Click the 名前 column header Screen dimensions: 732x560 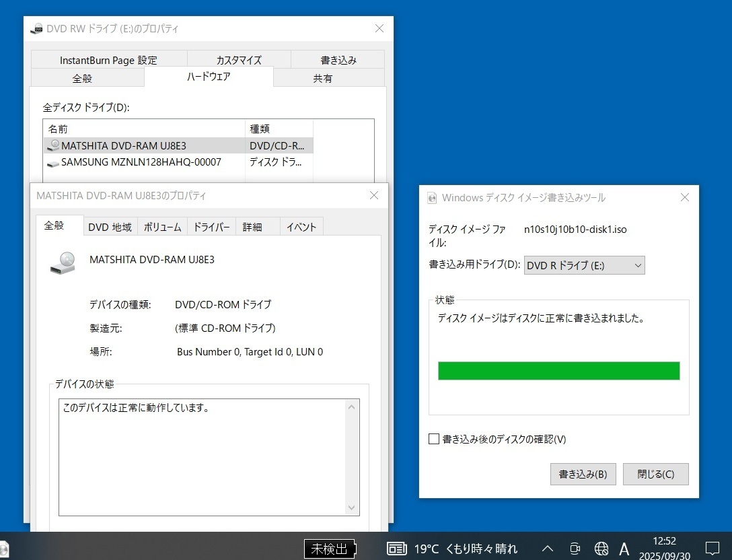click(x=144, y=129)
